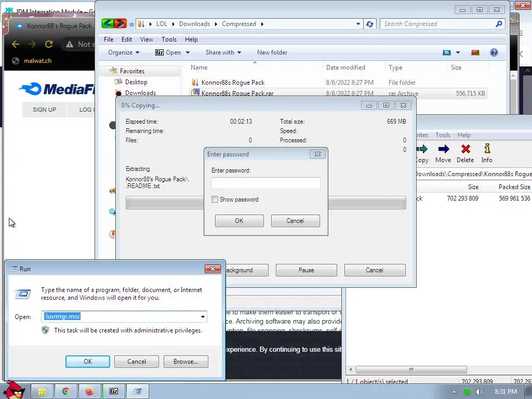
Task: Click Browse in the Run dialog
Action: (185, 362)
